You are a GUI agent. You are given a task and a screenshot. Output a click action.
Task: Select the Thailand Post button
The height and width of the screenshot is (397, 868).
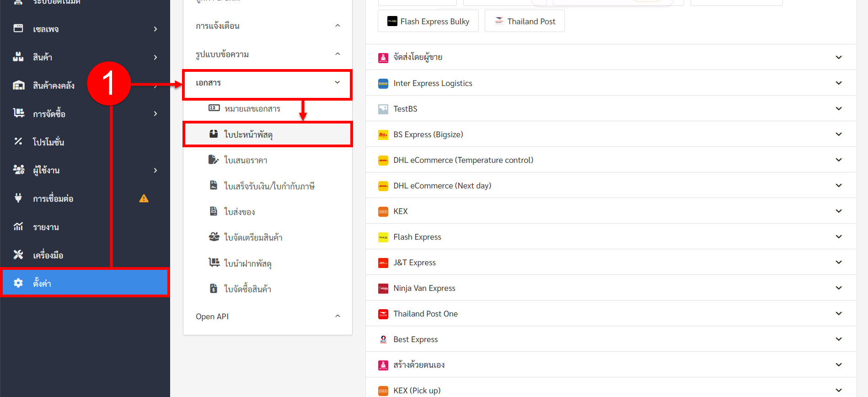(x=525, y=21)
